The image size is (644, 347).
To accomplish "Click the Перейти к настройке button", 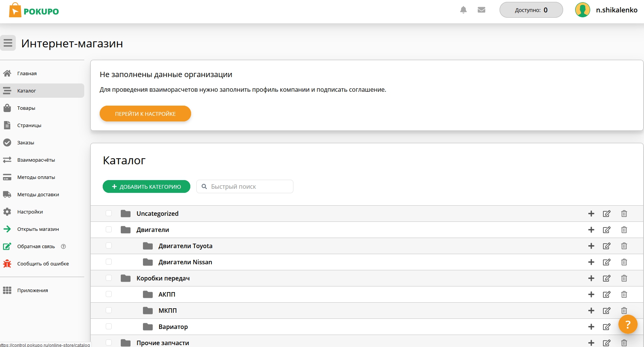I will pos(145,114).
